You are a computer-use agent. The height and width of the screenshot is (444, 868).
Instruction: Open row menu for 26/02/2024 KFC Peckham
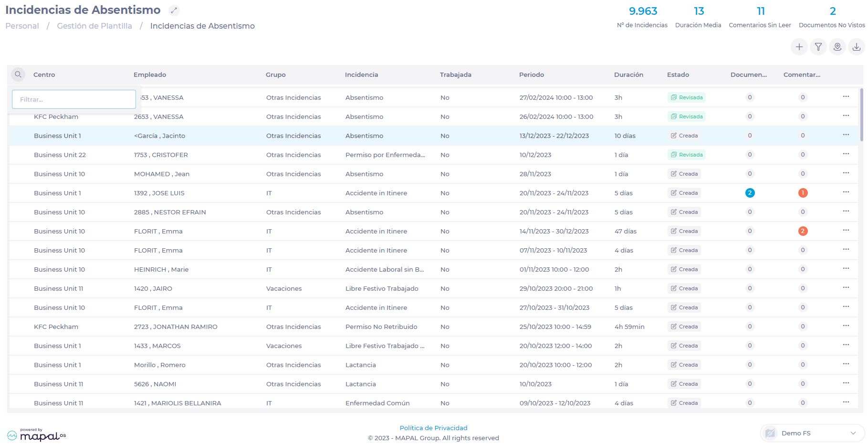(846, 116)
